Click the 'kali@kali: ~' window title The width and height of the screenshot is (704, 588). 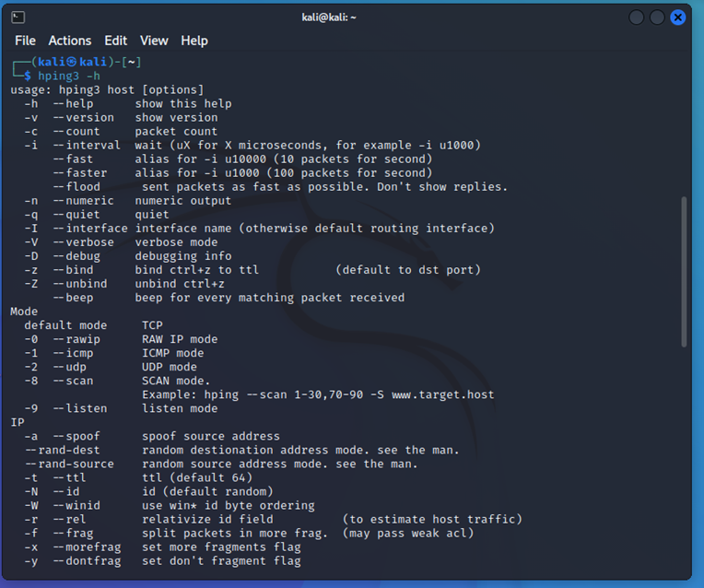329,17
